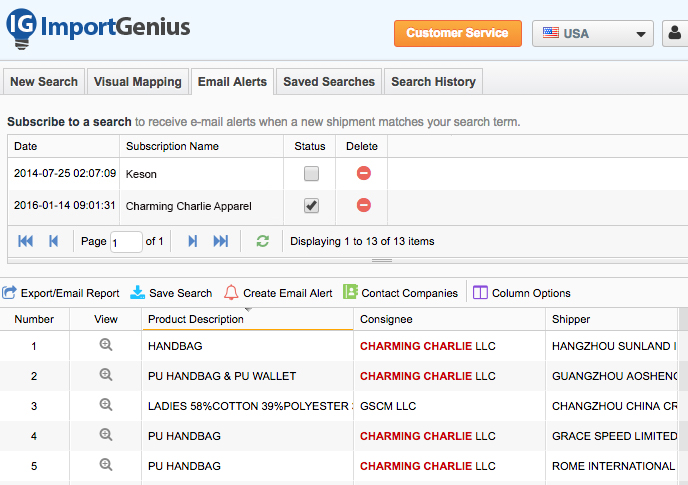Click the ImportGenius logo

click(98, 28)
